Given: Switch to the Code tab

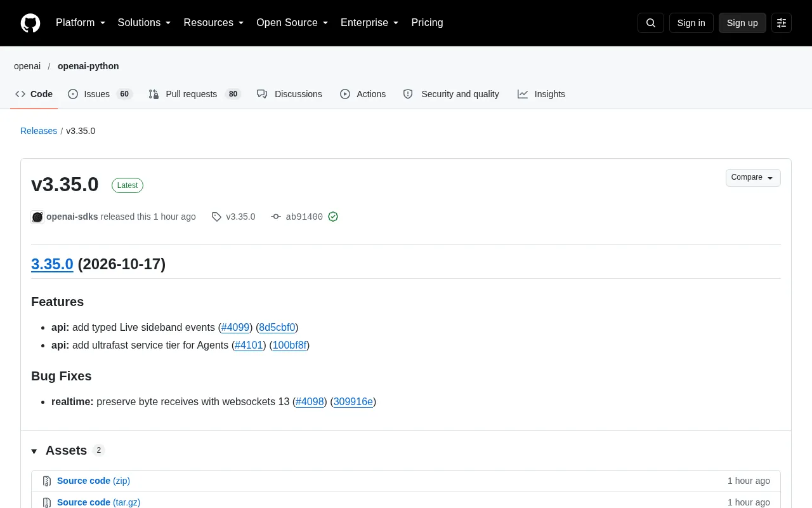Looking at the screenshot, I should [34, 94].
